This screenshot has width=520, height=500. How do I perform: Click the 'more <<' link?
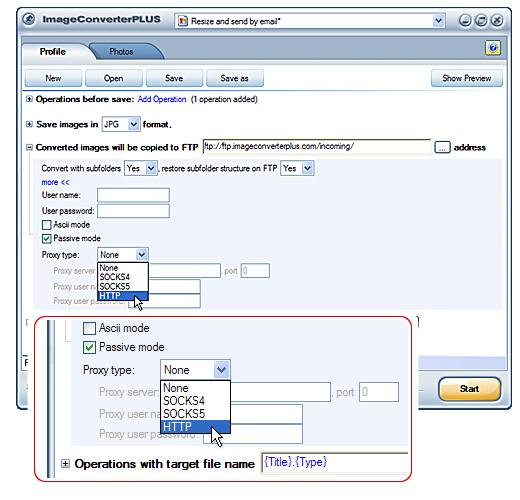pos(55,182)
